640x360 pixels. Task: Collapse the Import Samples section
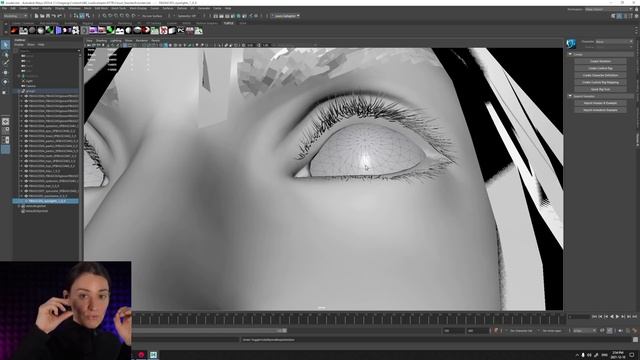click(570, 96)
